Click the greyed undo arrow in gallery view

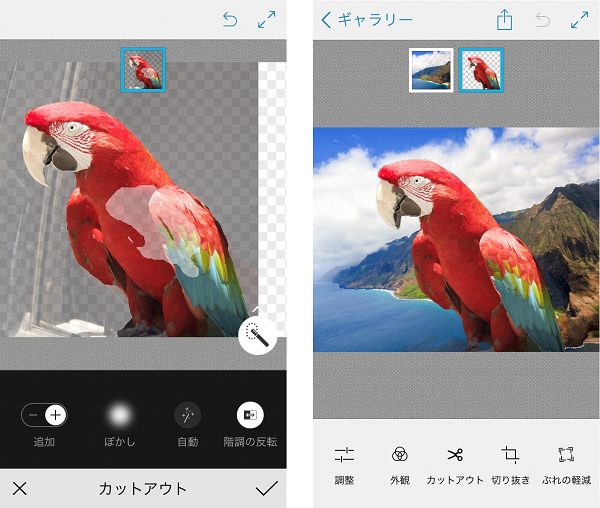click(543, 20)
